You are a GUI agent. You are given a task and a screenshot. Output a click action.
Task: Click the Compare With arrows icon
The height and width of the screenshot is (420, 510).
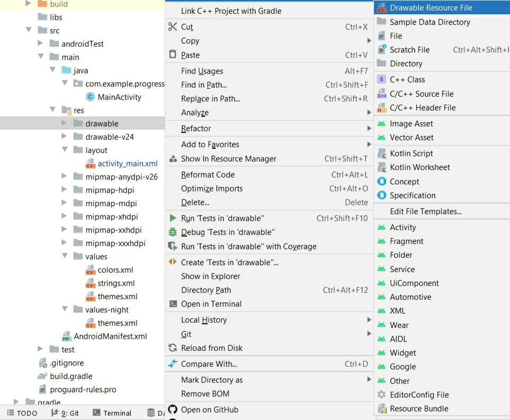[173, 364]
